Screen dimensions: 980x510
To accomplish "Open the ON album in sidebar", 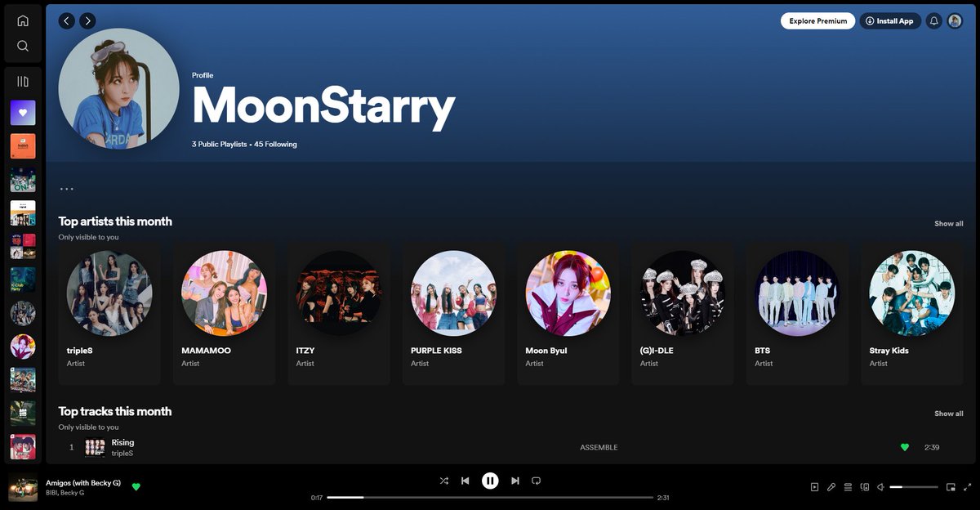I will (x=23, y=179).
